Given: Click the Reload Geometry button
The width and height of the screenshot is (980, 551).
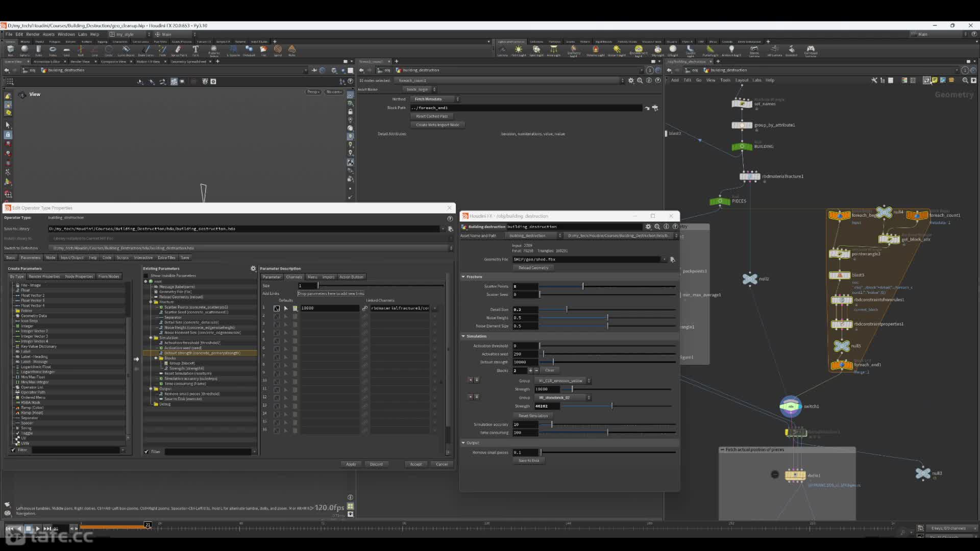Looking at the screenshot, I should (x=533, y=268).
